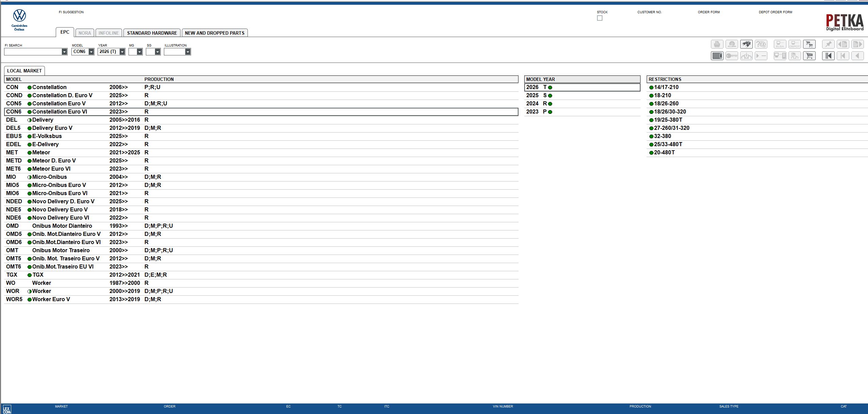The width and height of the screenshot is (868, 414).
Task: Select the LOCAL MARKET tab
Action: click(x=24, y=71)
